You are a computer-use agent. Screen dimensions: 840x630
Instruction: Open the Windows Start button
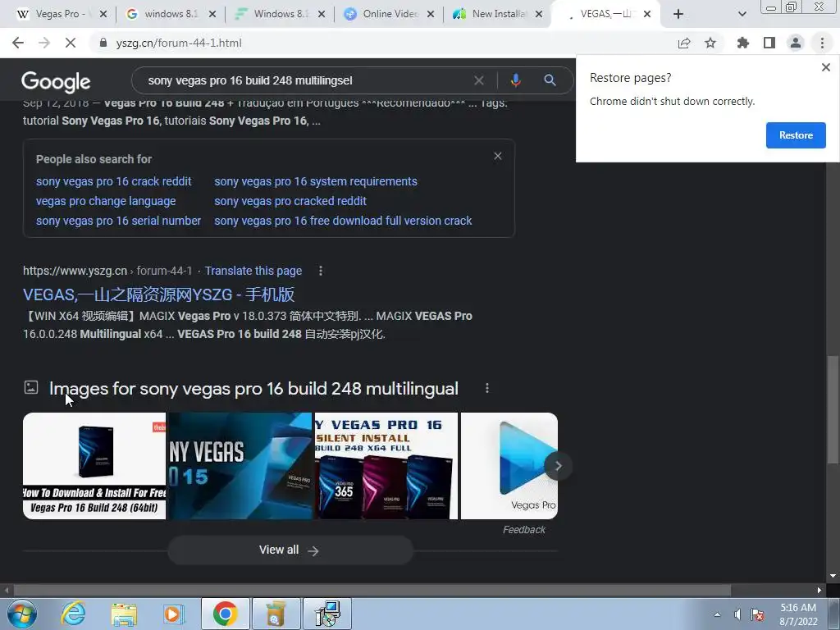point(21,614)
